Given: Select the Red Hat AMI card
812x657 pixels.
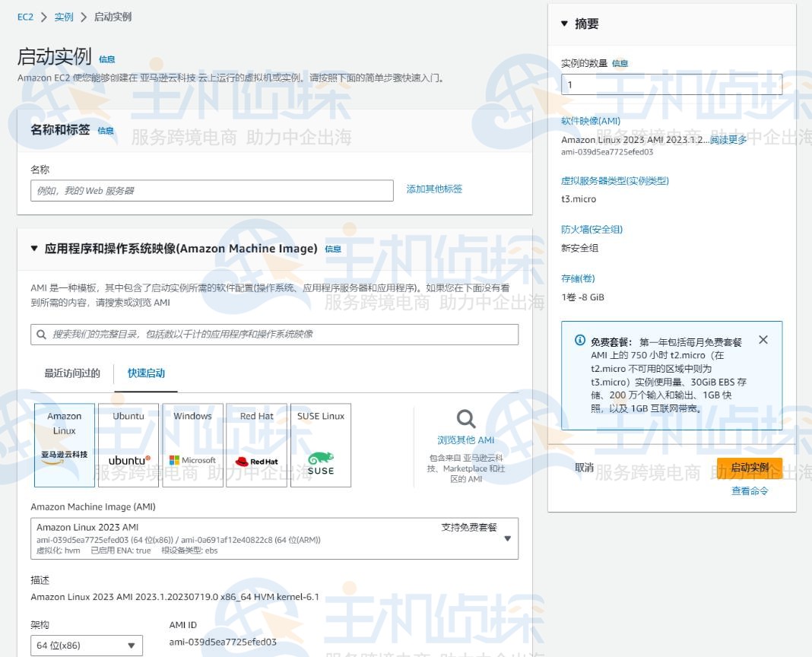Looking at the screenshot, I should [256, 445].
